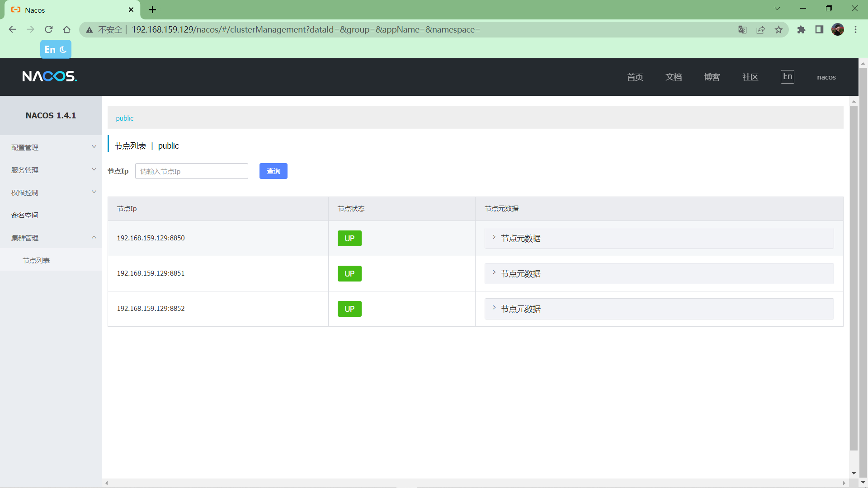
Task: Toggle the En moon input-mode widget
Action: 56,49
